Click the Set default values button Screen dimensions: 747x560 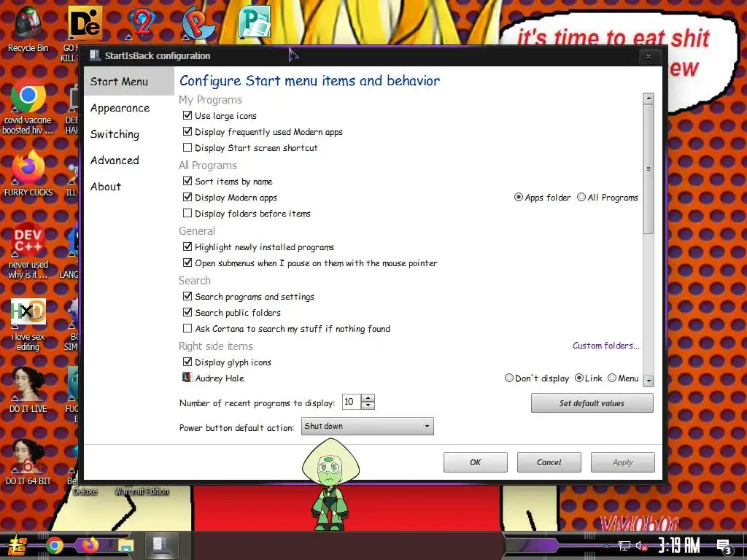[x=592, y=403]
